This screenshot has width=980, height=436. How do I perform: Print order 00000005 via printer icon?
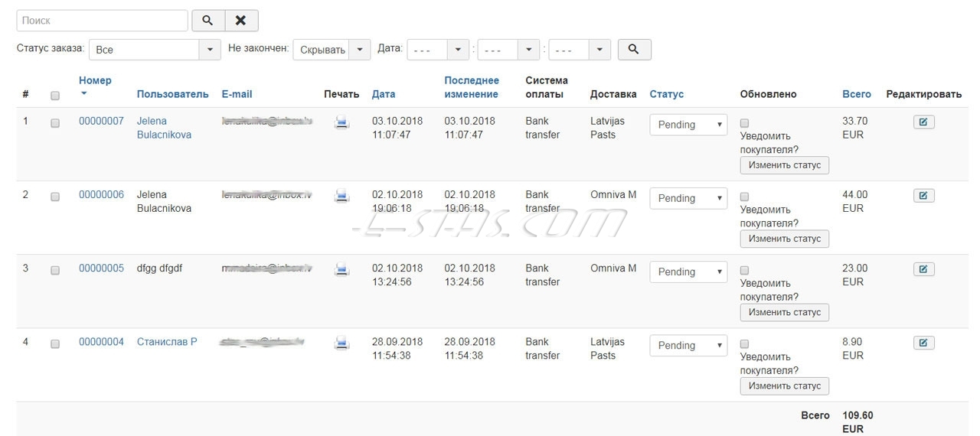pyautogui.click(x=342, y=269)
